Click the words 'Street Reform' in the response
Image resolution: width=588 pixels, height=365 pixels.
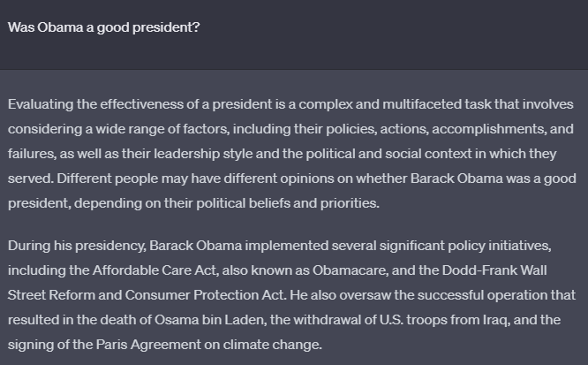[51, 295]
